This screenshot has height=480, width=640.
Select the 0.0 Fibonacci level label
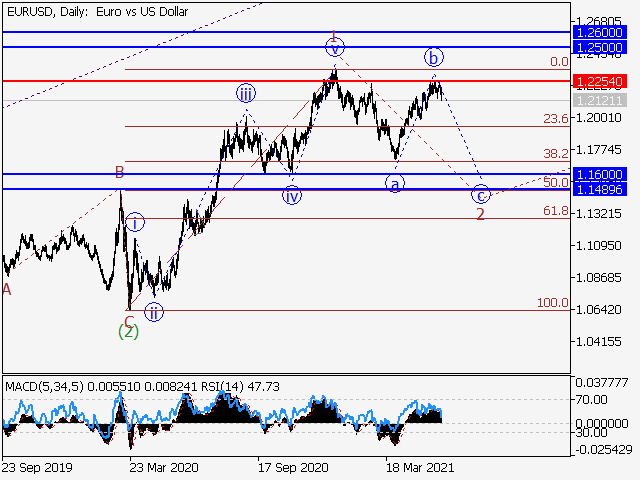click(559, 62)
